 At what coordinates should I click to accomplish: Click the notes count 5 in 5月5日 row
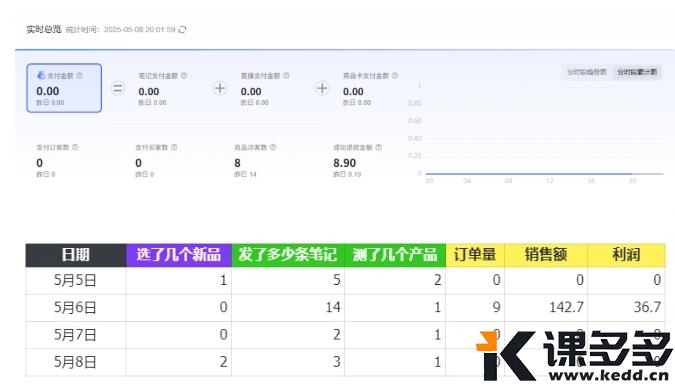tap(288, 280)
